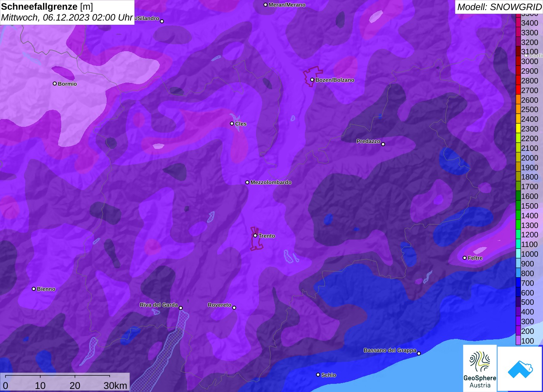Click the Schio city marker

point(318,375)
